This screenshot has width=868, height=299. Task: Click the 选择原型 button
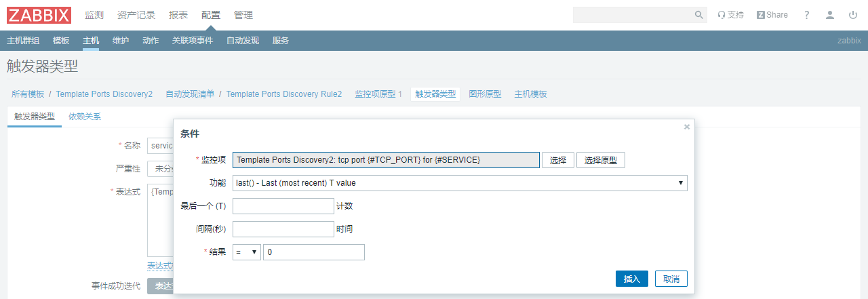[601, 160]
